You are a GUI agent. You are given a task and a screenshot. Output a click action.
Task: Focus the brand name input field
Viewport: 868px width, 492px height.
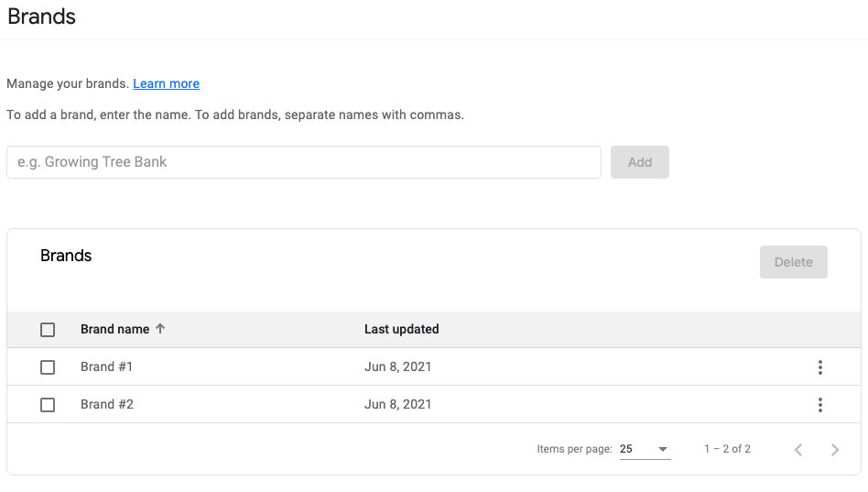(303, 162)
